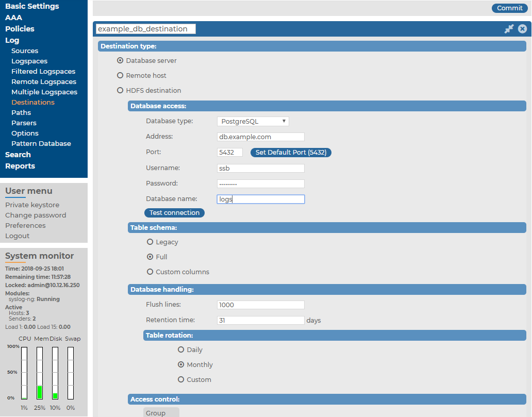Image resolution: width=532 pixels, height=417 pixels.
Task: Open Multiple Logspaces page
Action: tap(44, 92)
